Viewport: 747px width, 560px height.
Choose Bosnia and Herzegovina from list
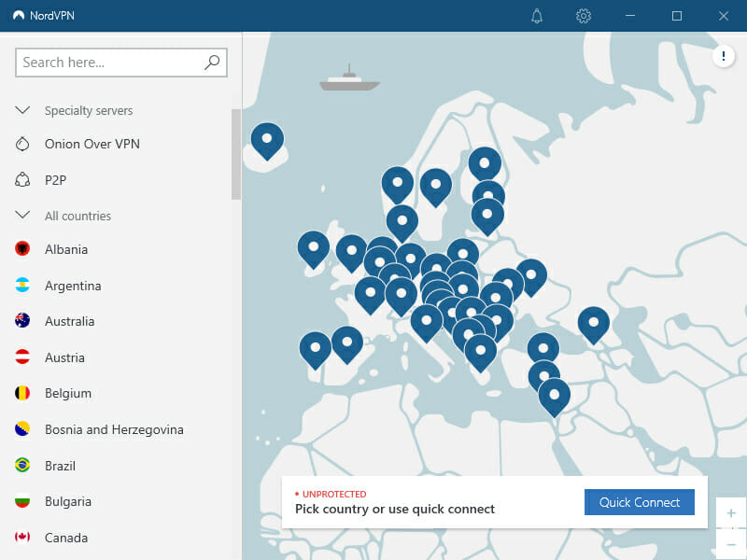click(114, 429)
